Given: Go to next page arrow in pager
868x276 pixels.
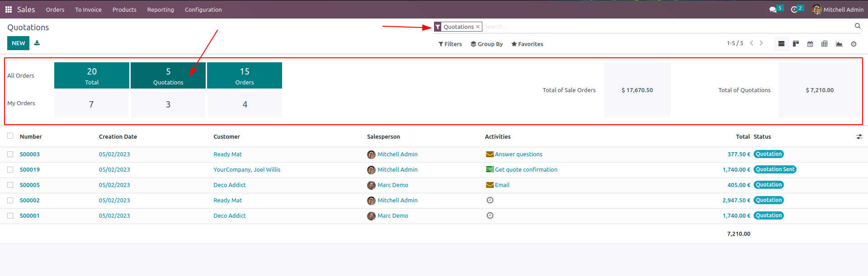Looking at the screenshot, I should coord(761,43).
